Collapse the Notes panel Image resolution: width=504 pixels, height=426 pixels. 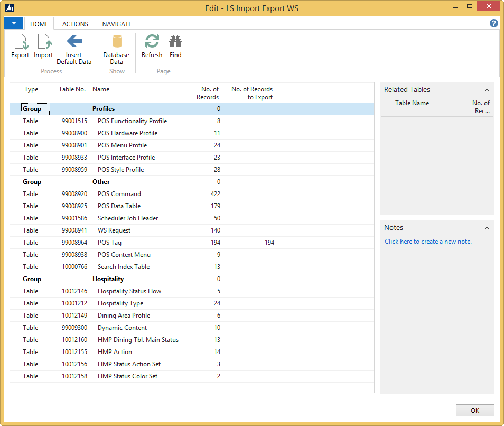coord(487,228)
